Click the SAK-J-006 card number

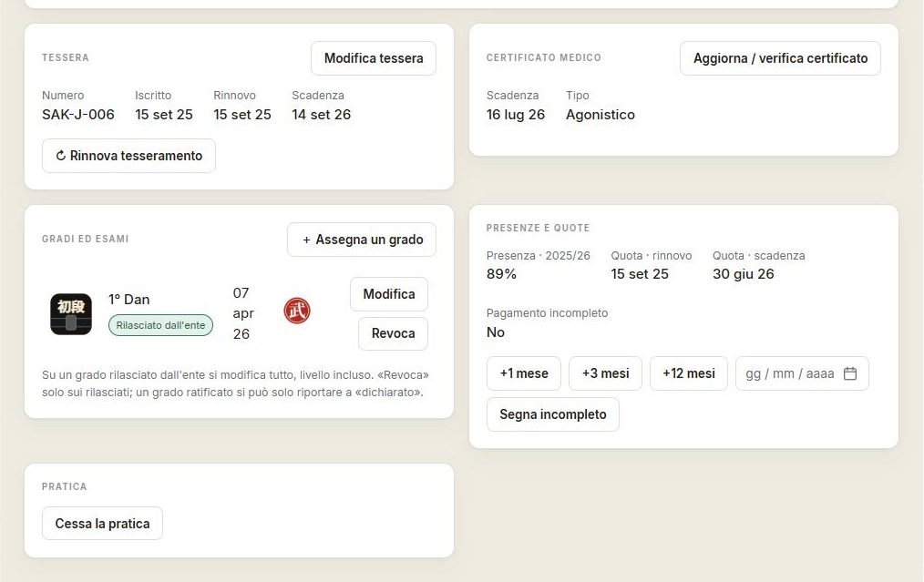point(78,114)
